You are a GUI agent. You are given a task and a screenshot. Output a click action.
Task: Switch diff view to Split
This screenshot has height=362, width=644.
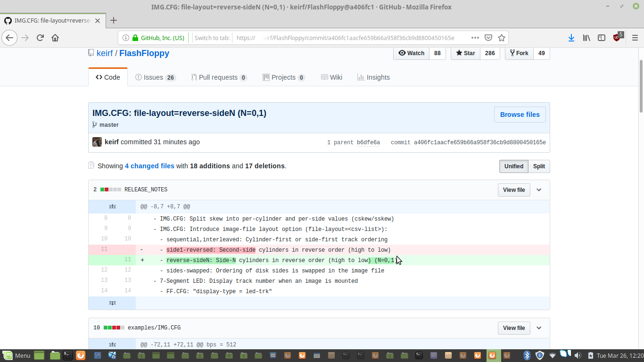coord(539,166)
